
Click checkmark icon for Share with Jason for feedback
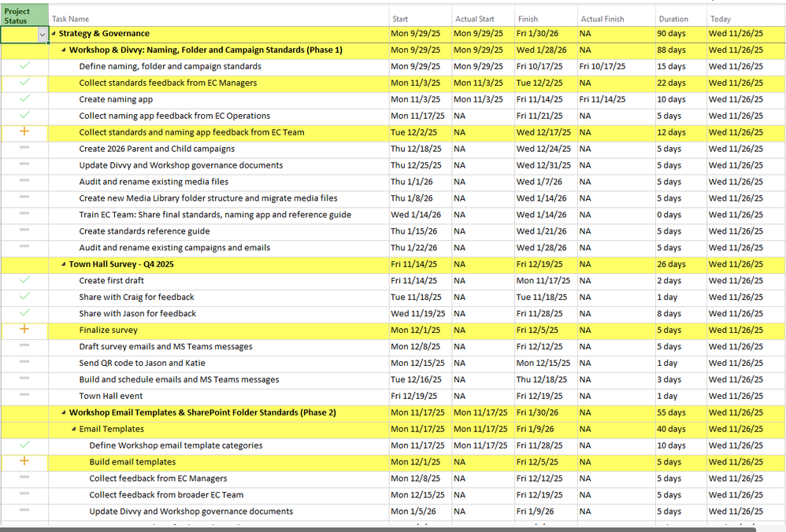pyautogui.click(x=24, y=313)
